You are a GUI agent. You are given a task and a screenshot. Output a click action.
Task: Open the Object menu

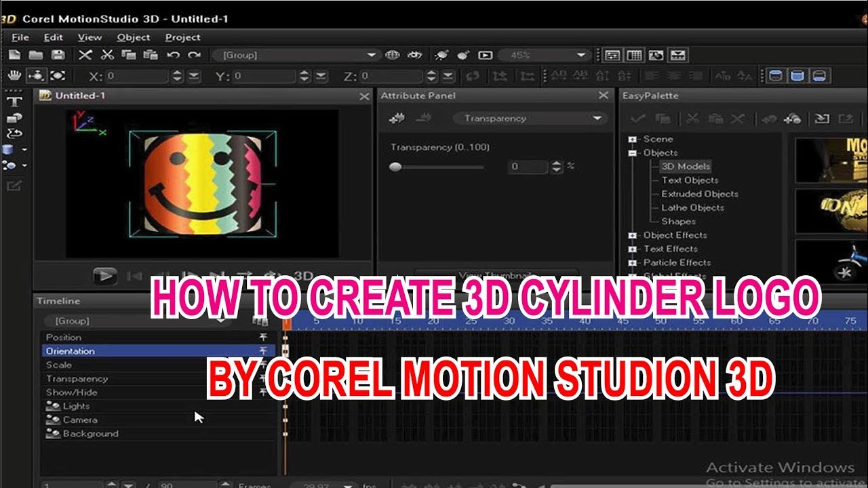pos(134,37)
